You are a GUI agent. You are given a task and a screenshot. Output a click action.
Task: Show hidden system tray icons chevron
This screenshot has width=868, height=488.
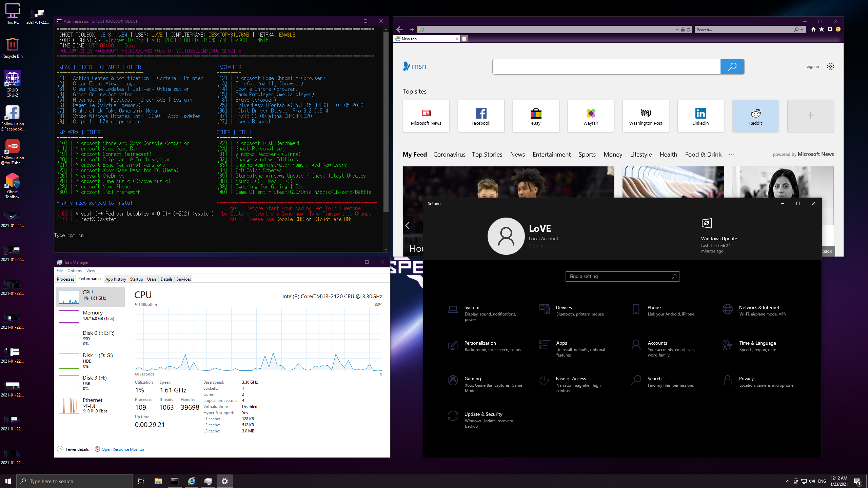787,481
